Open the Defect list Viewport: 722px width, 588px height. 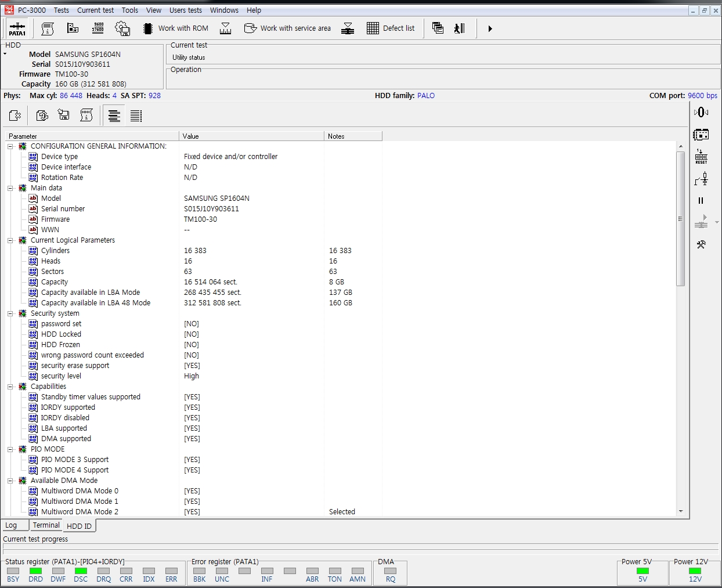click(391, 28)
